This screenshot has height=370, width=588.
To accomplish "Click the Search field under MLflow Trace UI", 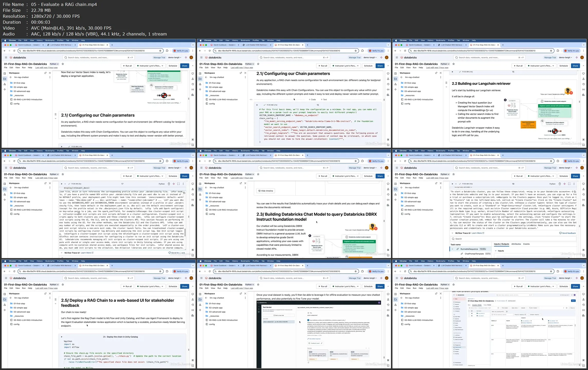I will pos(513,239).
